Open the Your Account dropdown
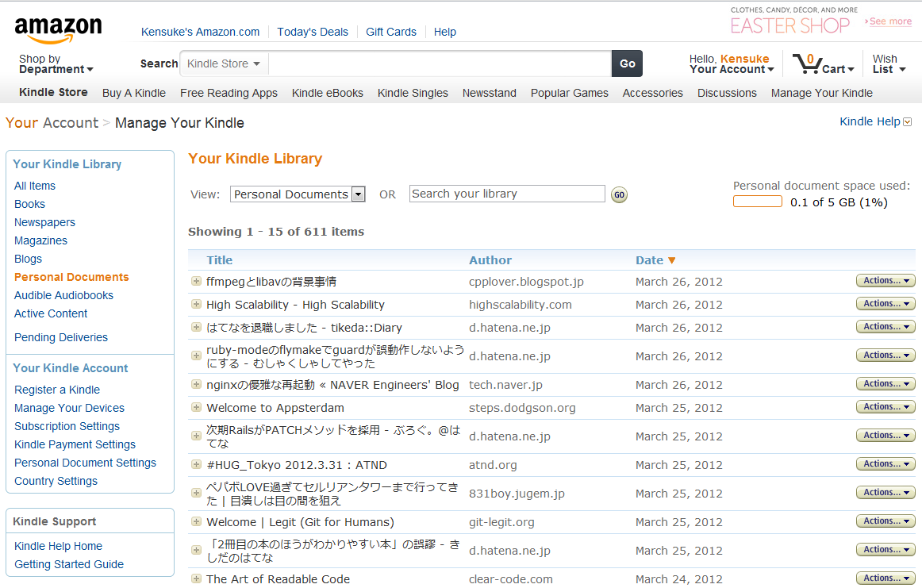The width and height of the screenshot is (922, 588). coord(732,64)
